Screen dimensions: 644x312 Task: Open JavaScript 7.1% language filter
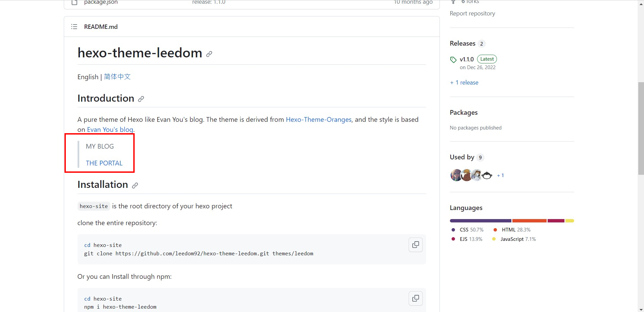pyautogui.click(x=514, y=239)
